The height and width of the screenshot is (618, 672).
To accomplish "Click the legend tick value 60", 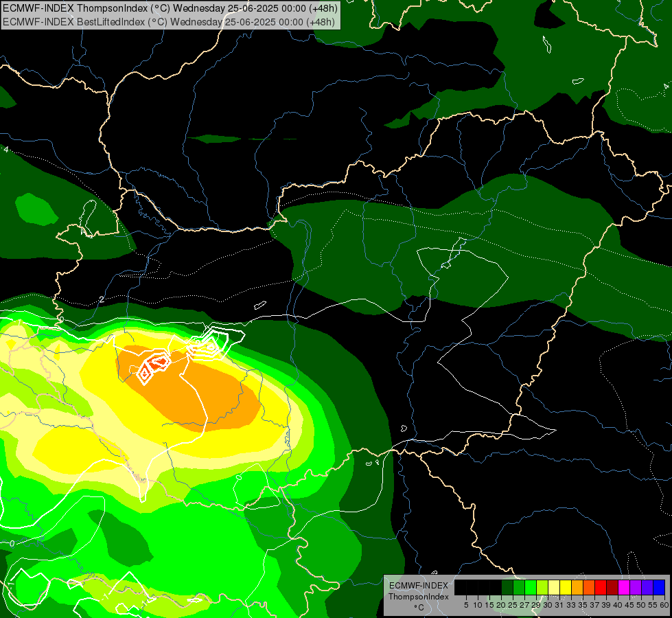I will pyautogui.click(x=664, y=605).
